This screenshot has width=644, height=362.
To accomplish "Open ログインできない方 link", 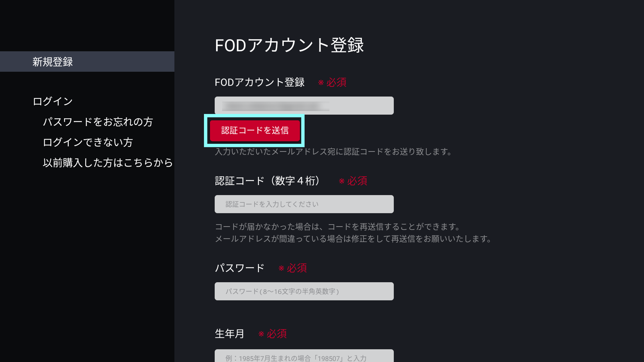I will pos(88,142).
